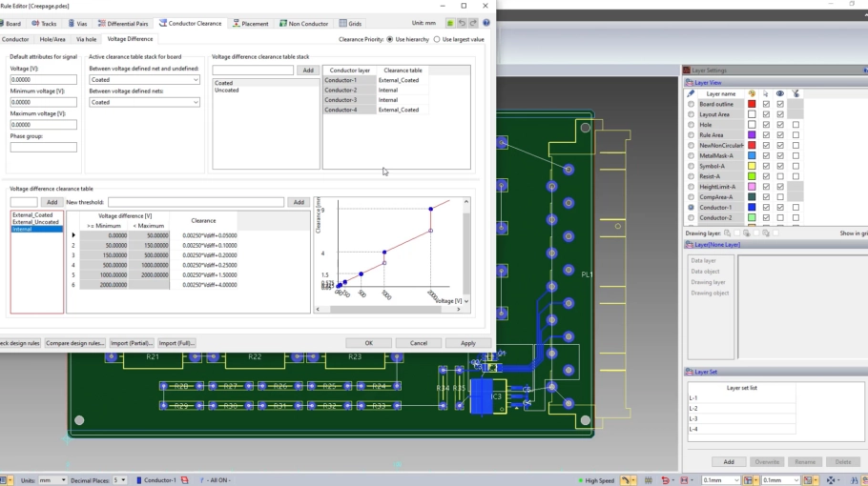Select the Use largest value option

pos(438,39)
